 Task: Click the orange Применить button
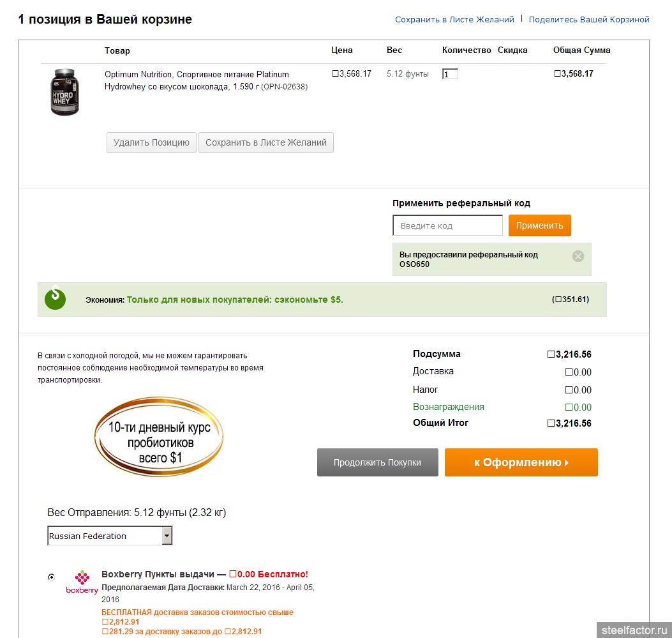pos(539,225)
